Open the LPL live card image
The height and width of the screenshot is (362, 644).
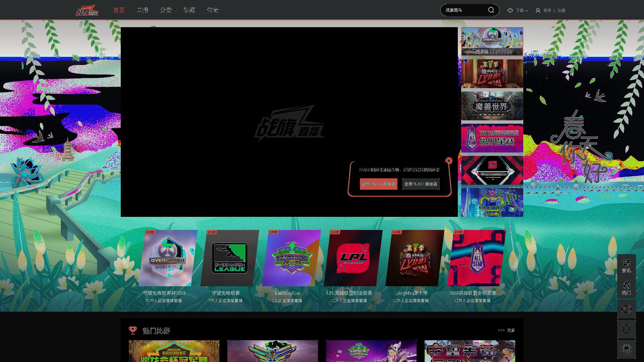pyautogui.click(x=353, y=258)
